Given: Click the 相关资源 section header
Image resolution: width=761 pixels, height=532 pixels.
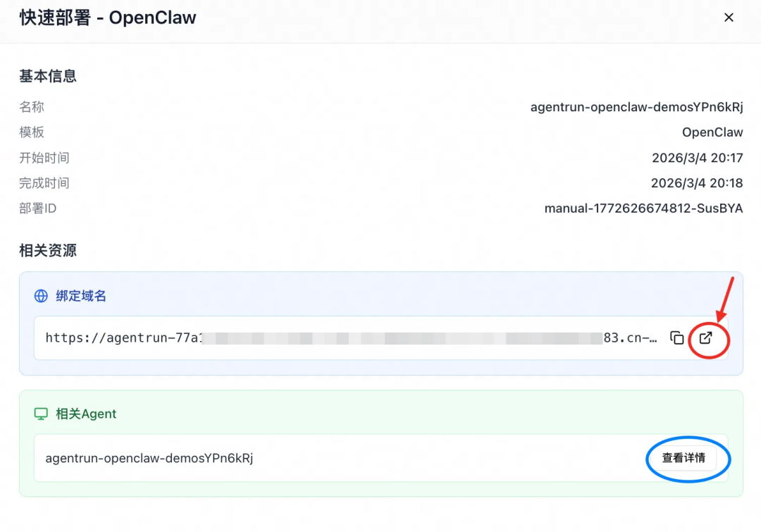Looking at the screenshot, I should (x=47, y=250).
